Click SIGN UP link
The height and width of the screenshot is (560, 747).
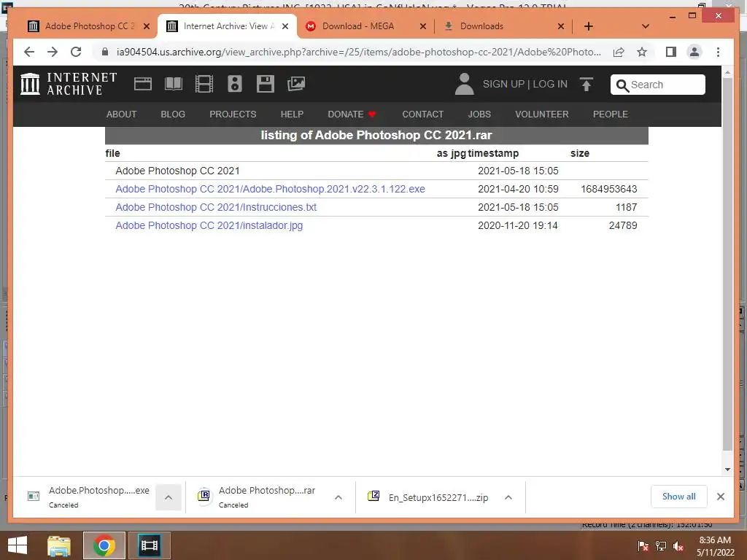[503, 85]
